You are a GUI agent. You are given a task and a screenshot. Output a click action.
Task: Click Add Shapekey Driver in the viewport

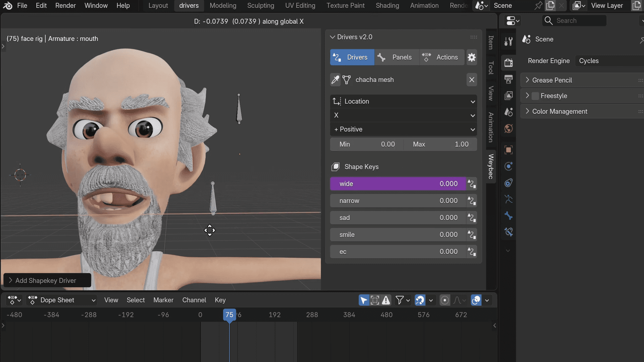[47, 280]
